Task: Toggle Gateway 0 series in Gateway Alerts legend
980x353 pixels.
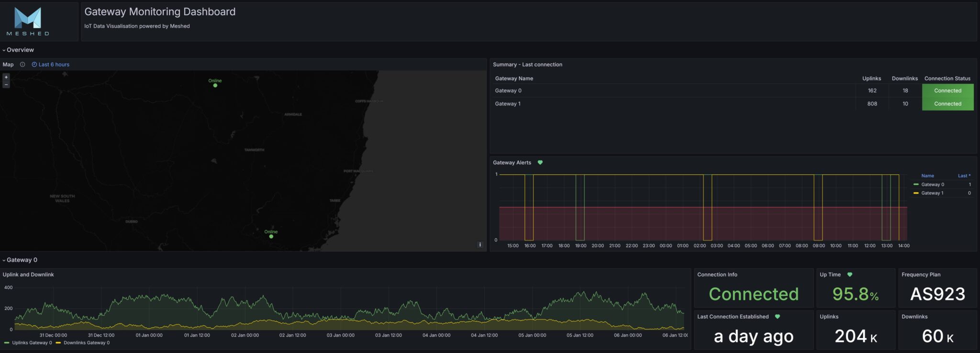Action: coord(932,185)
